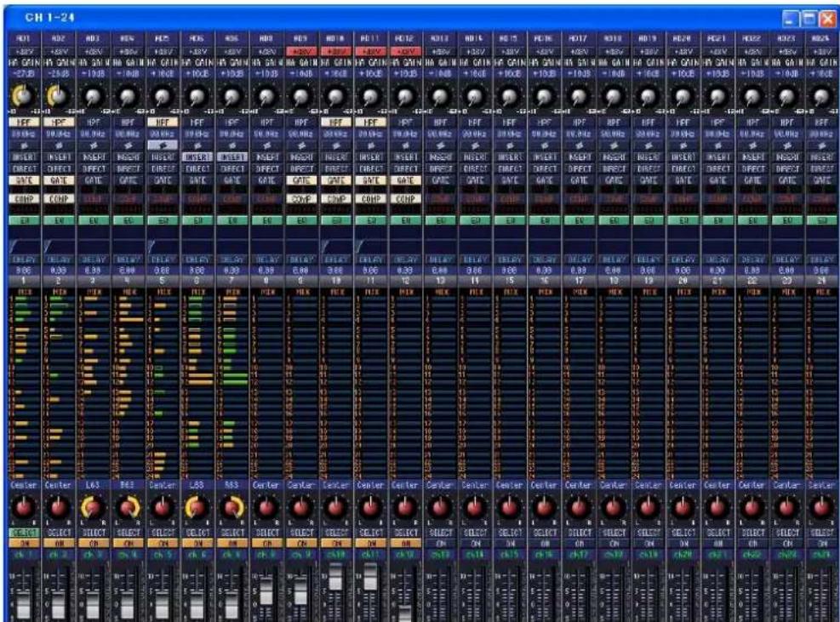Click the HA gain knob on channel 1

click(x=24, y=96)
